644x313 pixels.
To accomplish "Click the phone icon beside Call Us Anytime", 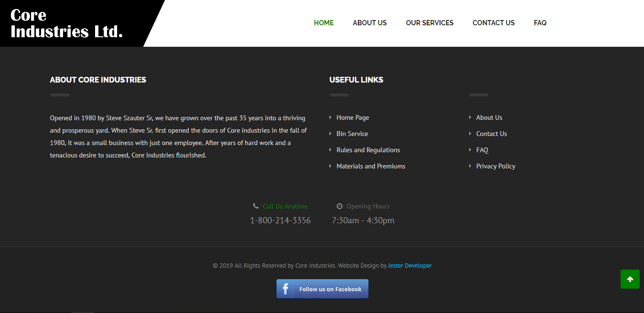I will (256, 206).
